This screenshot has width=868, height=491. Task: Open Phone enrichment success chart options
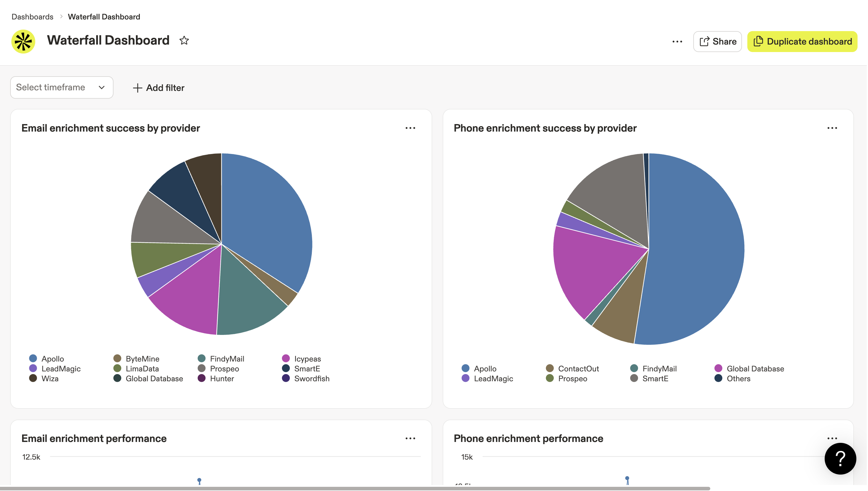(x=832, y=128)
